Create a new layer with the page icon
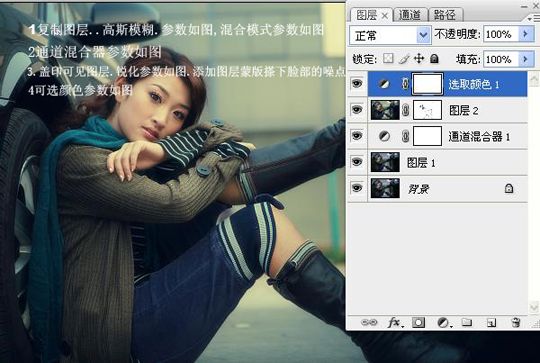The height and width of the screenshot is (363, 540). click(x=491, y=322)
